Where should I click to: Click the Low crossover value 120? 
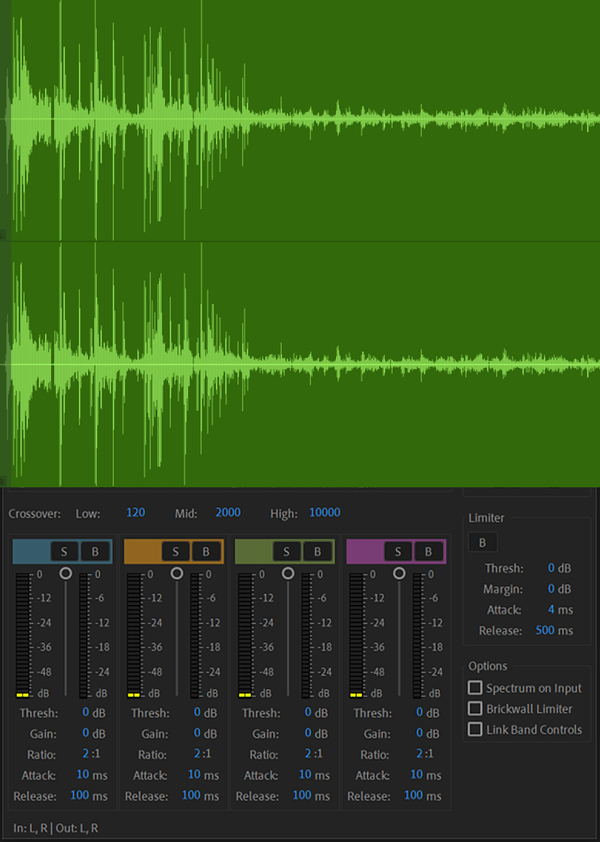(136, 513)
